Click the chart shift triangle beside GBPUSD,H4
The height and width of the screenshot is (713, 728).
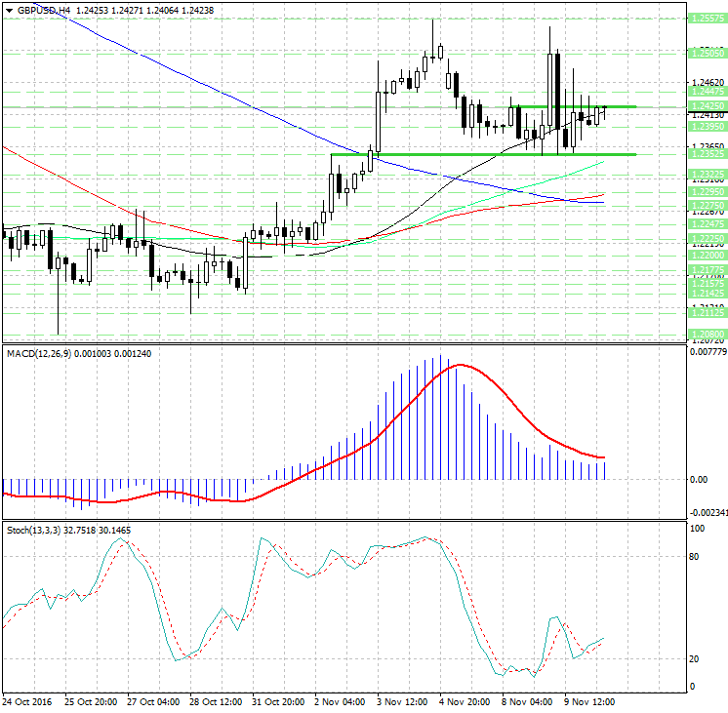(x=10, y=9)
